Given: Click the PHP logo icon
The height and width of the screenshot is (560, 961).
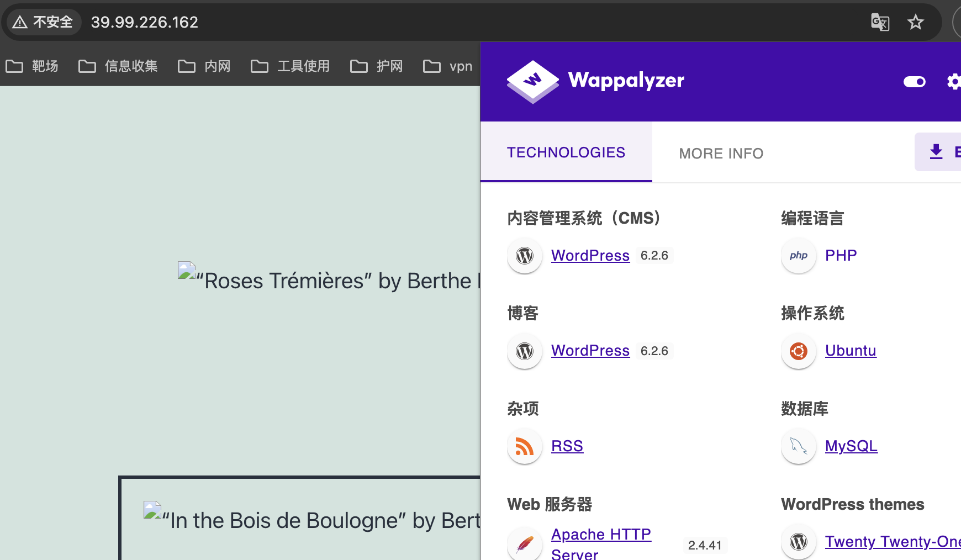Looking at the screenshot, I should pos(799,255).
